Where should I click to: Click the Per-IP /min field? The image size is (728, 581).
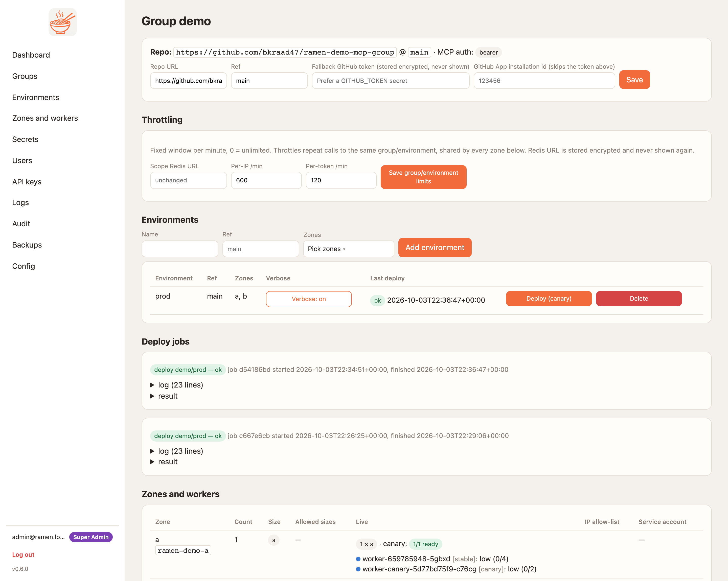pyautogui.click(x=266, y=181)
